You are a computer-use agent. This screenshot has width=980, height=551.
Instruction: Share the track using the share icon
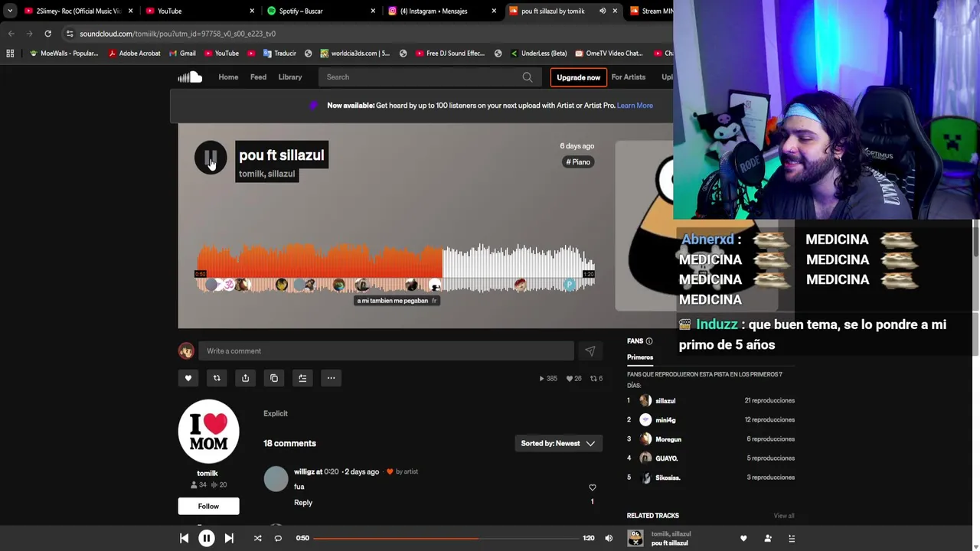point(245,378)
